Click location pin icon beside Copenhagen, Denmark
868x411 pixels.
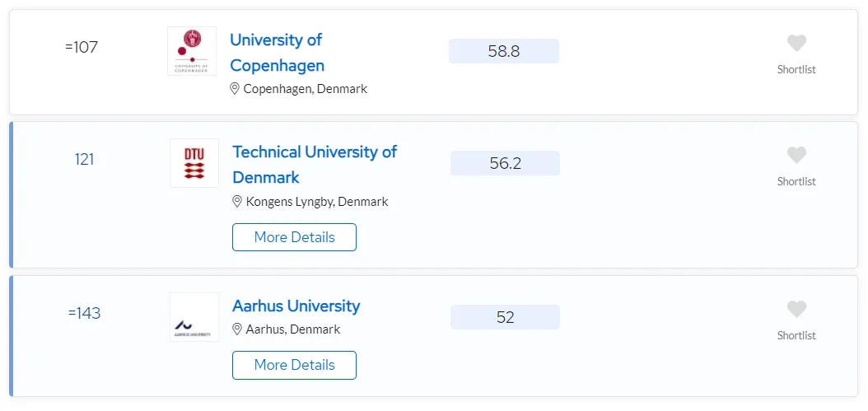tap(235, 89)
